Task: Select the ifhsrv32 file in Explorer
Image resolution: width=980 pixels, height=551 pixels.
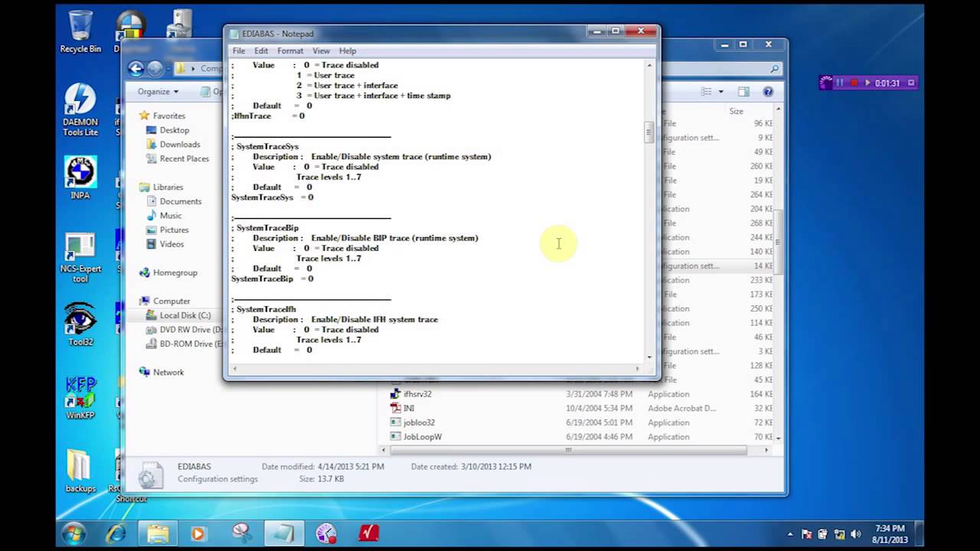Action: click(x=417, y=394)
